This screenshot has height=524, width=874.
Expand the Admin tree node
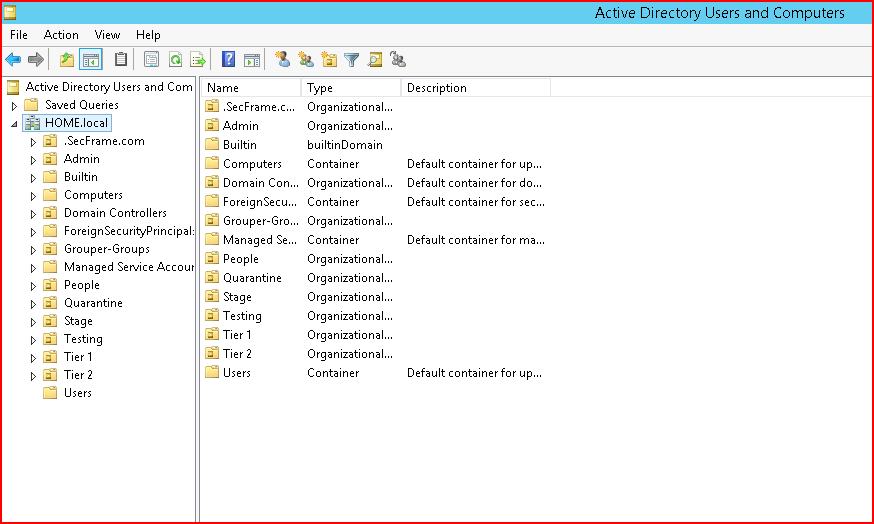point(33,160)
